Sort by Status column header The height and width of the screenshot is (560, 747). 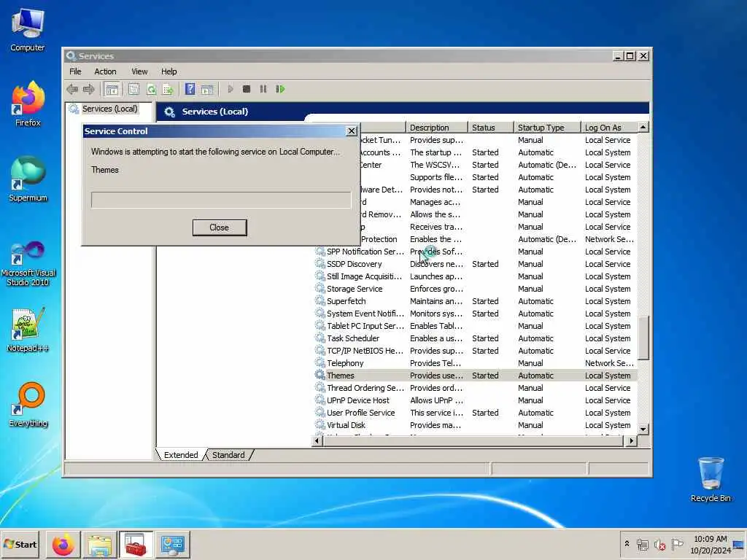pyautogui.click(x=490, y=128)
